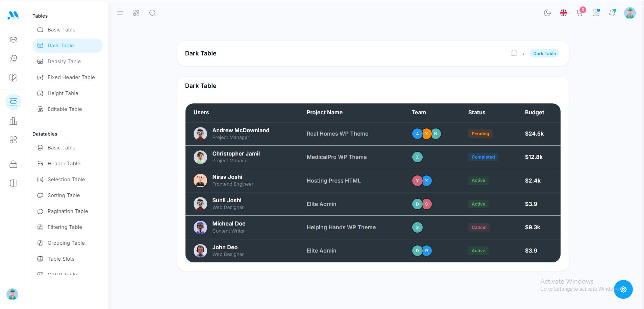644x309 pixels.
Task: Open the UK flag language selector
Action: [x=564, y=13]
